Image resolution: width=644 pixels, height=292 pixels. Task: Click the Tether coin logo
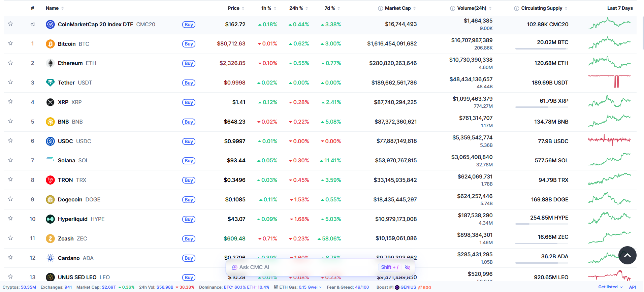point(50,83)
